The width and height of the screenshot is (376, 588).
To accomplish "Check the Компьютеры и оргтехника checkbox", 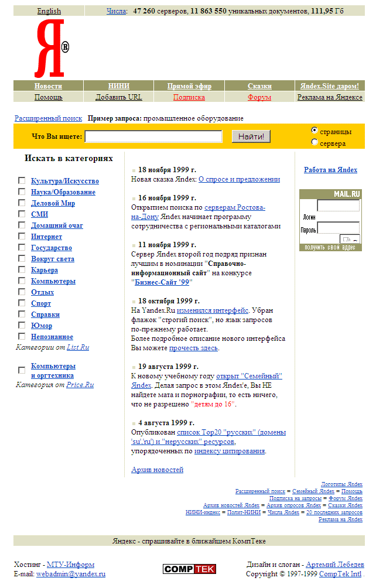I will 22,370.
